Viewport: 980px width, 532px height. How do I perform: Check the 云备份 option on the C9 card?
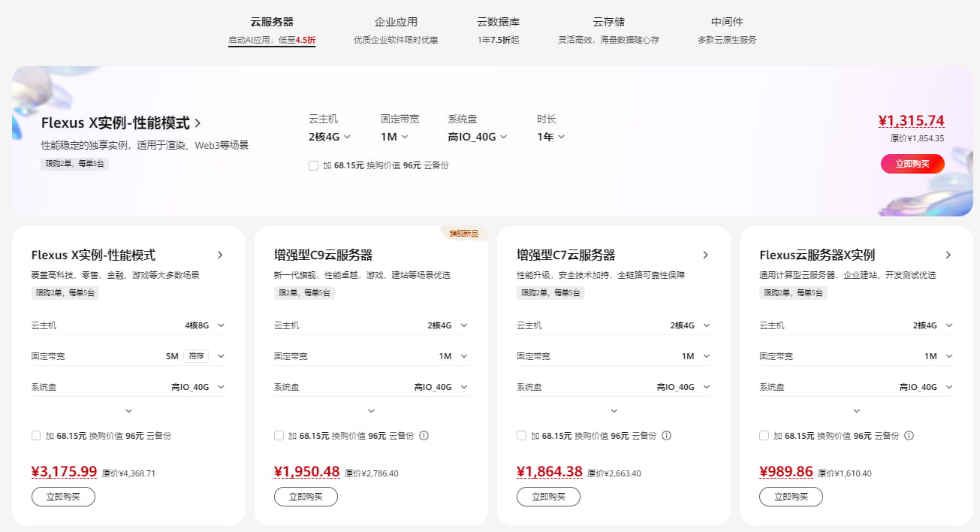279,435
